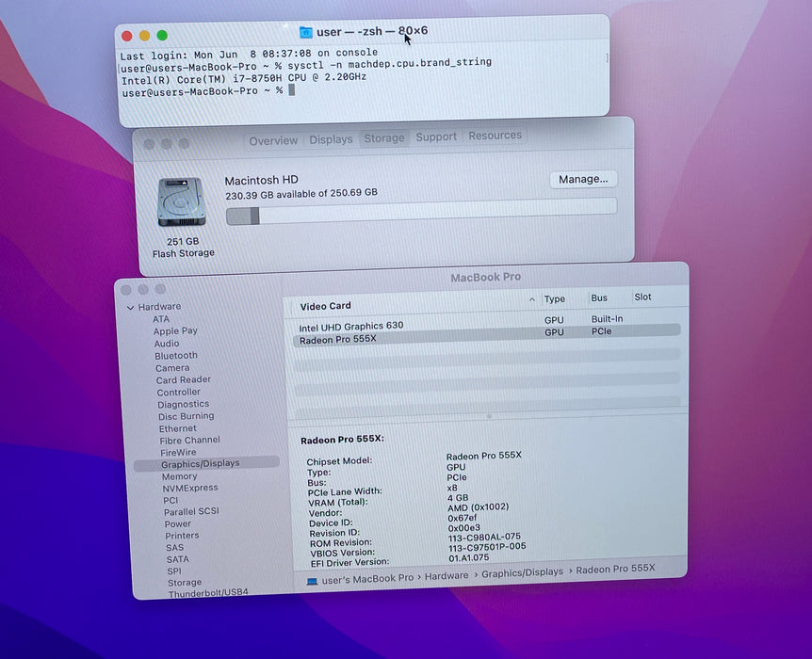Select Apple Pay in sidebar
This screenshot has width=812, height=659.
tap(175, 330)
